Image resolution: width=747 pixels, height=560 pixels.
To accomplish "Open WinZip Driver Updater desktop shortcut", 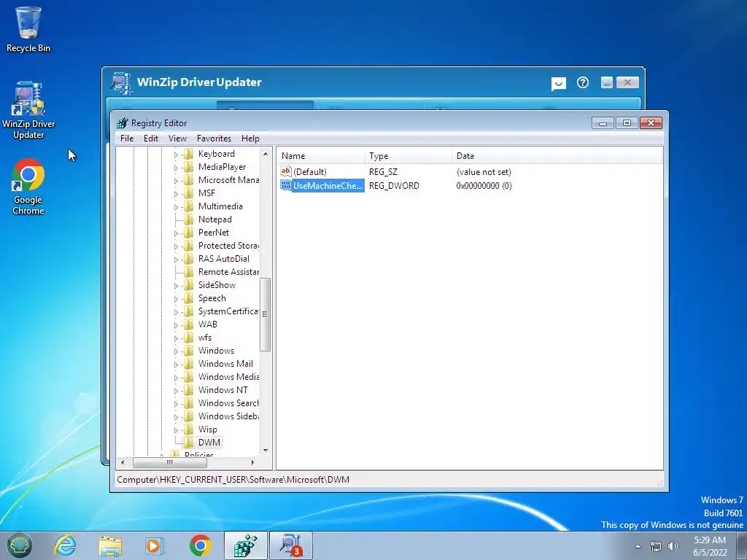I will click(28, 111).
